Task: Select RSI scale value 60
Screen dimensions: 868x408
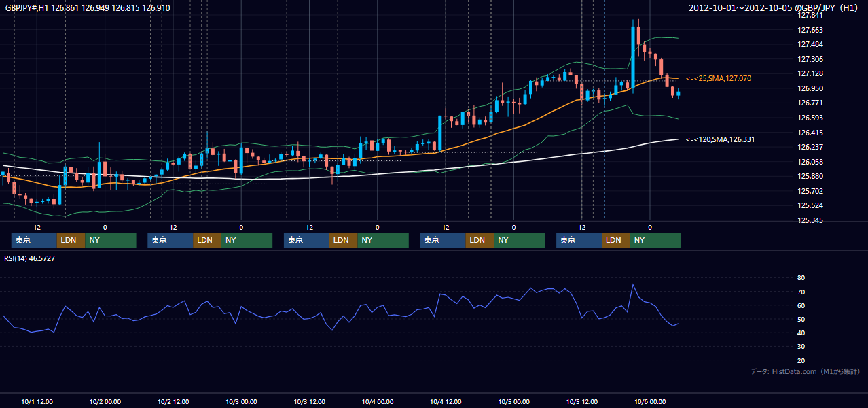Action: [801, 305]
